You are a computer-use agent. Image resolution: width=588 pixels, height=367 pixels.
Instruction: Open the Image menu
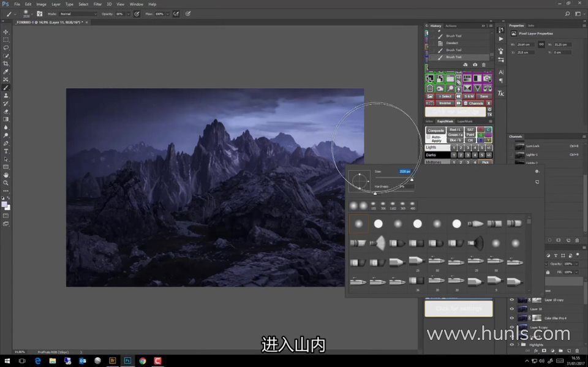point(41,4)
